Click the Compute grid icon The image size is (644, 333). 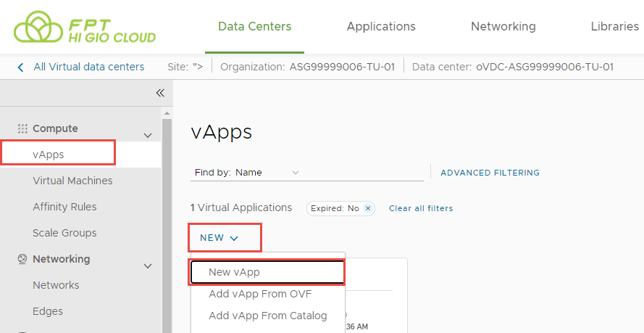pos(22,128)
